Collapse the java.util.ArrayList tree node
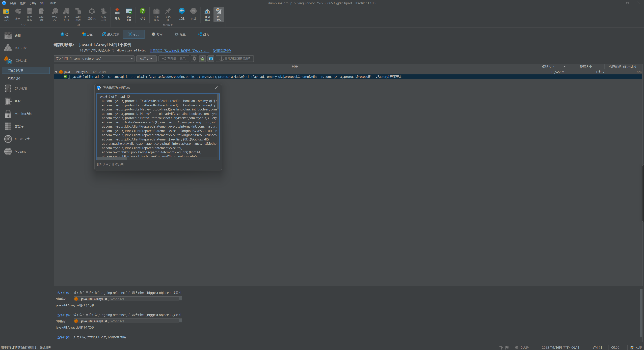Viewport: 644px width, 350px height. click(56, 72)
